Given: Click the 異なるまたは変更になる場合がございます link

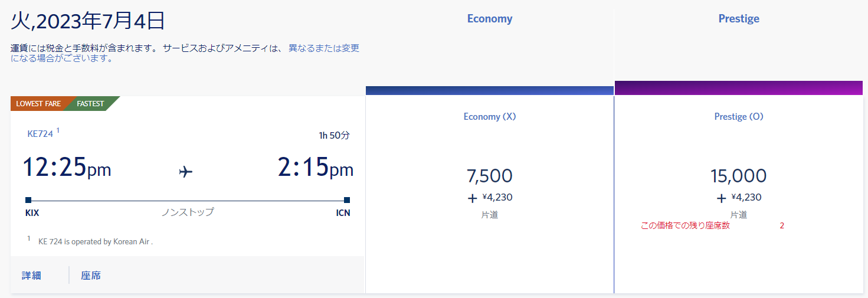Looking at the screenshot, I should [323, 48].
